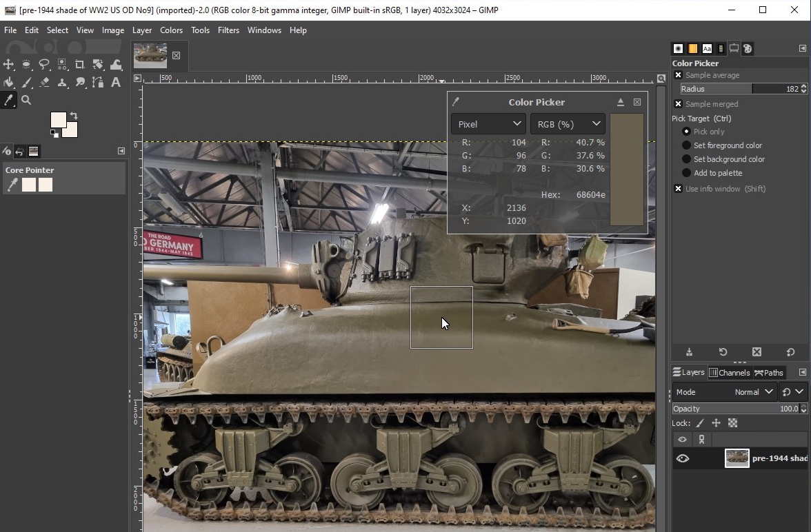Screen dimensions: 811x532
Task: Adjust the layer Opacity slider
Action: (x=737, y=409)
